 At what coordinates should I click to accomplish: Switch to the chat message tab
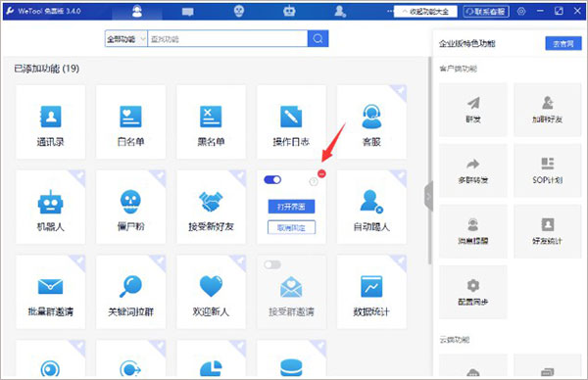[x=187, y=12]
